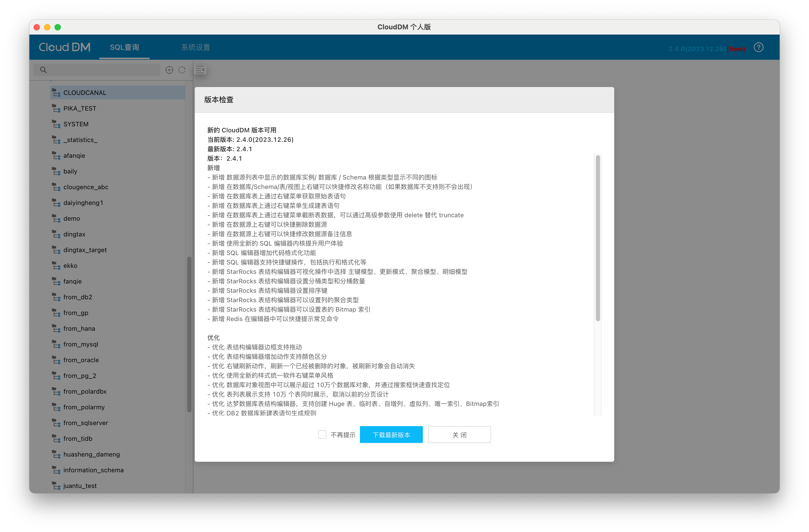Click line 新增 在数据源上右键可以快捷删除数据源
Viewport: 809px width, 532px height.
click(267, 225)
